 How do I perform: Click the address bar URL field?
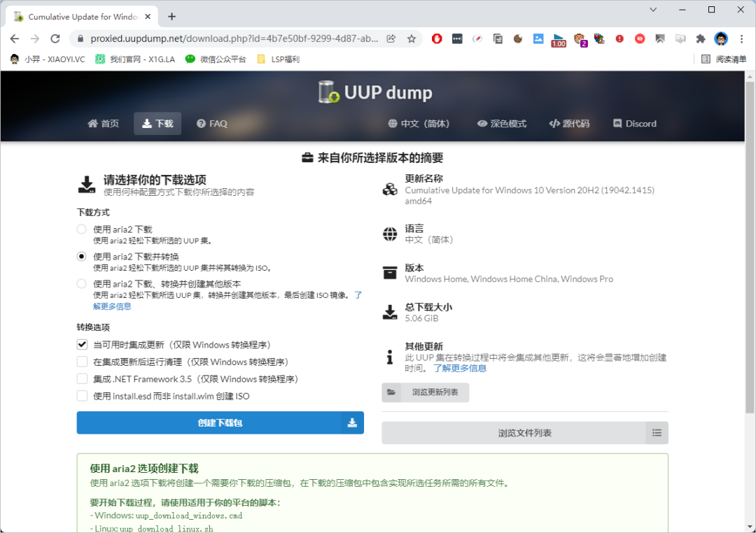[234, 38]
